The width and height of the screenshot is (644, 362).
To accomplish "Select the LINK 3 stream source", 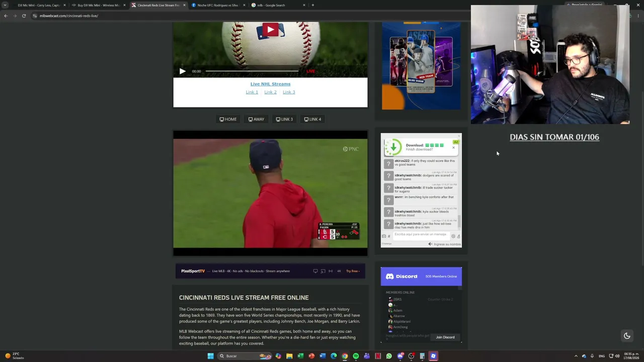I will pyautogui.click(x=284, y=119).
